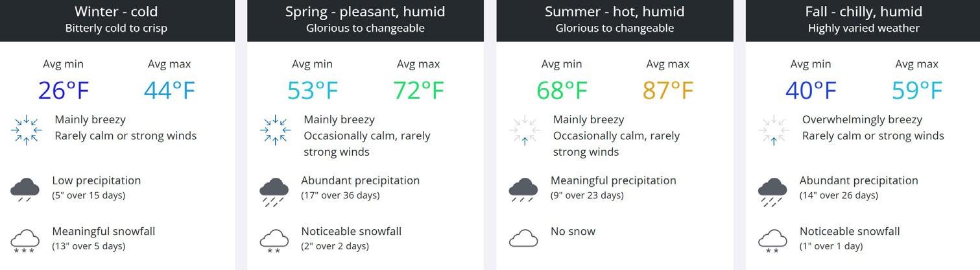Click the Winter snowfall cloud icon
Viewport: 980px width, 270px height.
point(25,240)
